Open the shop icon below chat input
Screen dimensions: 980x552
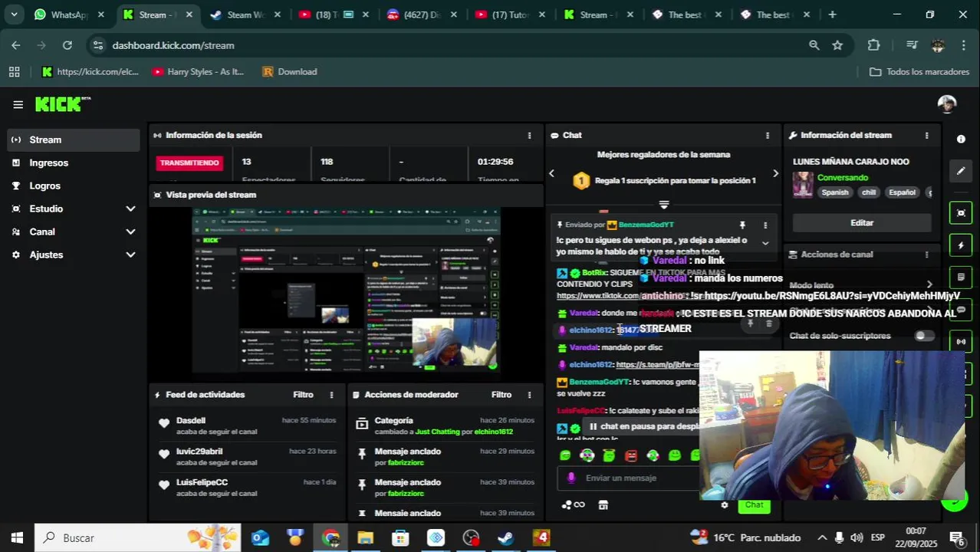[x=603, y=504]
